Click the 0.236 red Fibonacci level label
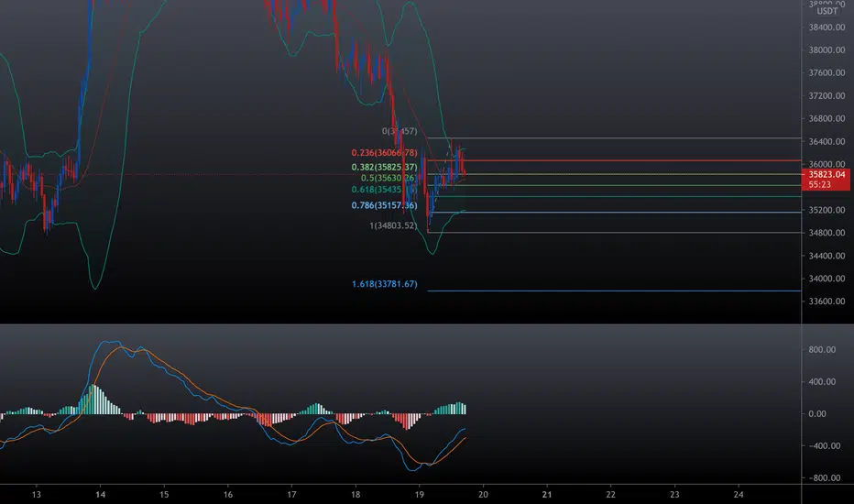The image size is (854, 504). (385, 153)
